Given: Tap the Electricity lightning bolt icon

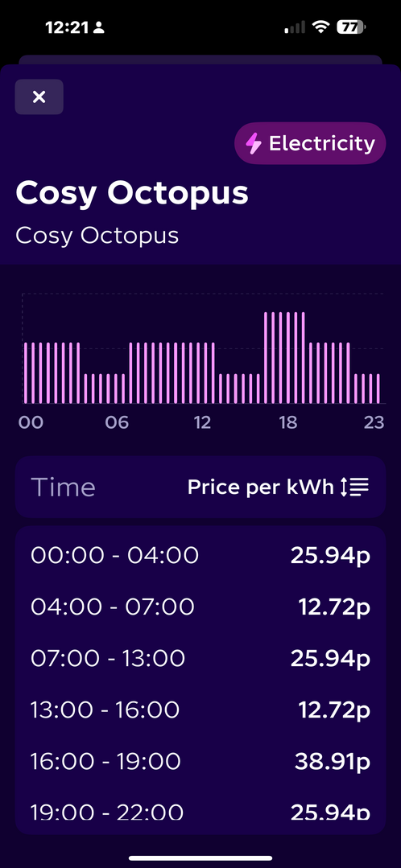Looking at the screenshot, I should 254,144.
